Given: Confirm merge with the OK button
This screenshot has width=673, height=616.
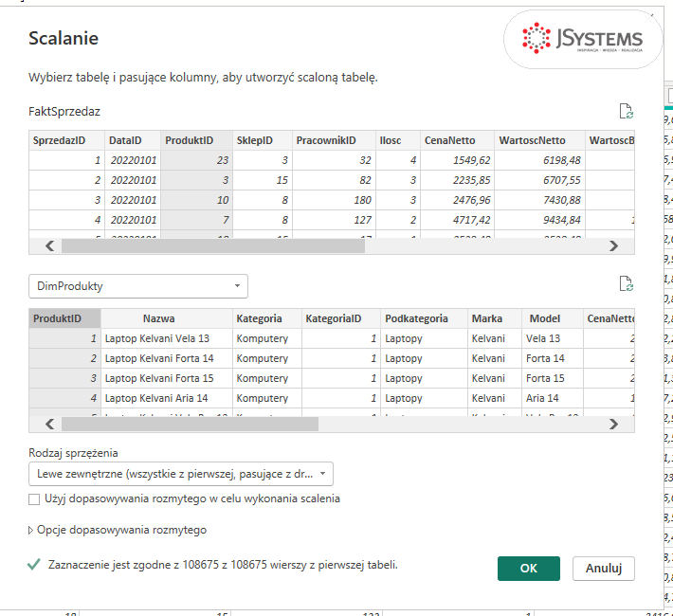Looking at the screenshot, I should [528, 569].
